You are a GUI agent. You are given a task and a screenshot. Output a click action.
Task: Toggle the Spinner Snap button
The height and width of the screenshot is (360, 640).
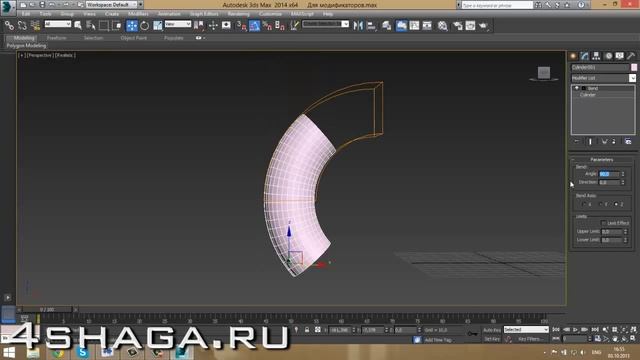tap(280, 26)
